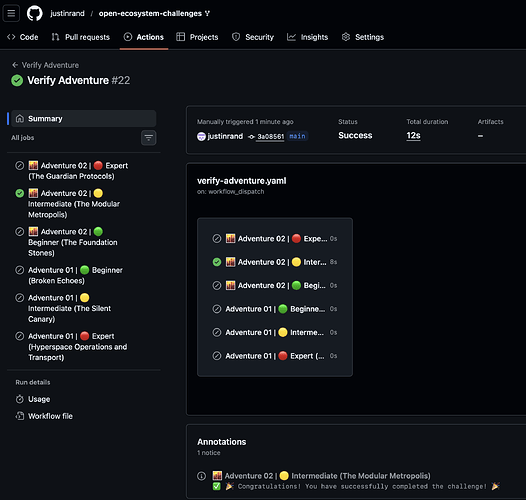Viewport: 526px width, 500px height.
Task: Select Summary in the sidebar
Action: pos(84,118)
